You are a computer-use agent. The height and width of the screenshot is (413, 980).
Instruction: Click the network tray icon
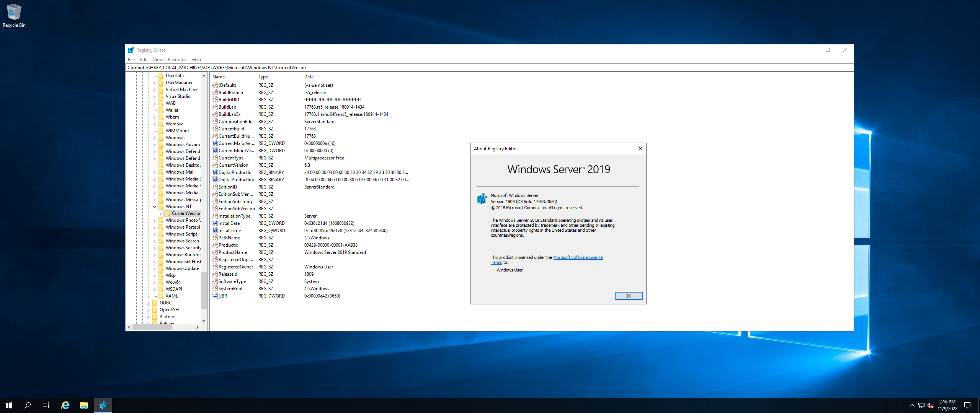921,405
